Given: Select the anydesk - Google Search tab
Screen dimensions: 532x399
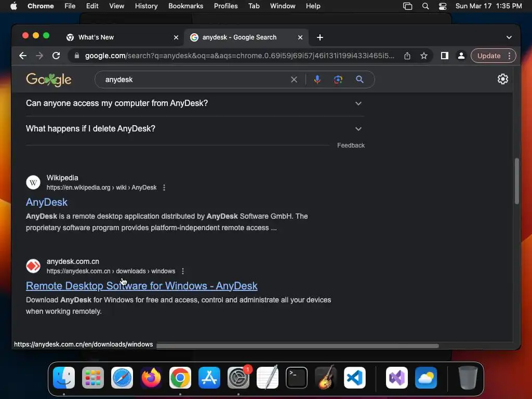Looking at the screenshot, I should tap(246, 37).
